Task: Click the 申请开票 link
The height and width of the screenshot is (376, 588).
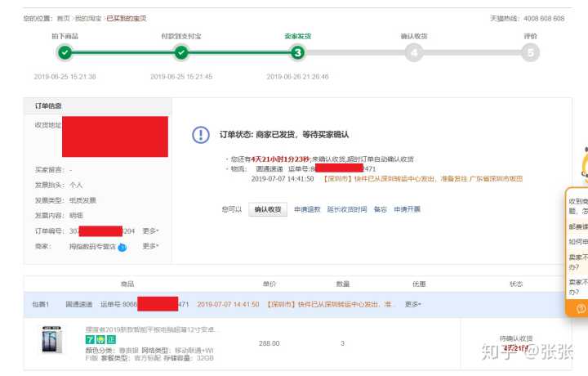Action: click(407, 209)
